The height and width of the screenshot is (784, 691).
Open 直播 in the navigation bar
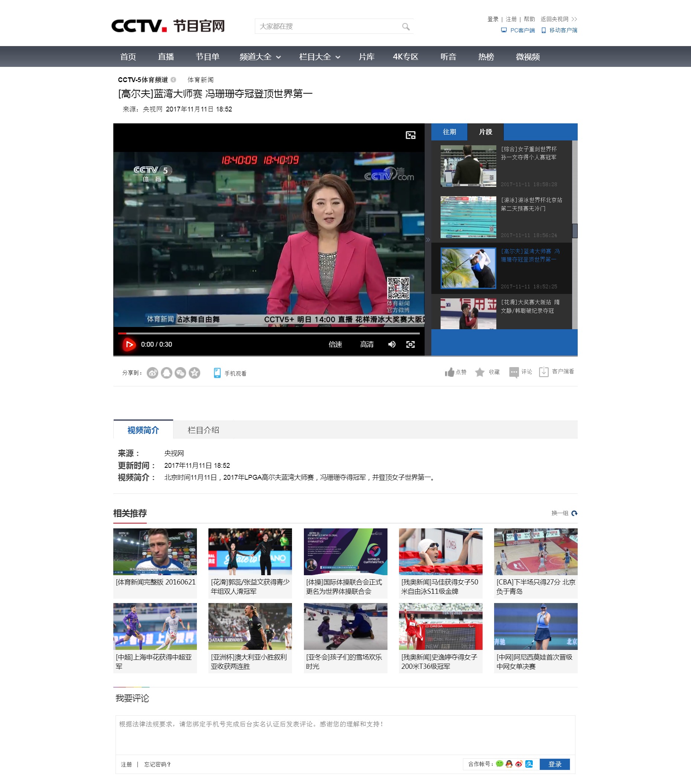[166, 57]
